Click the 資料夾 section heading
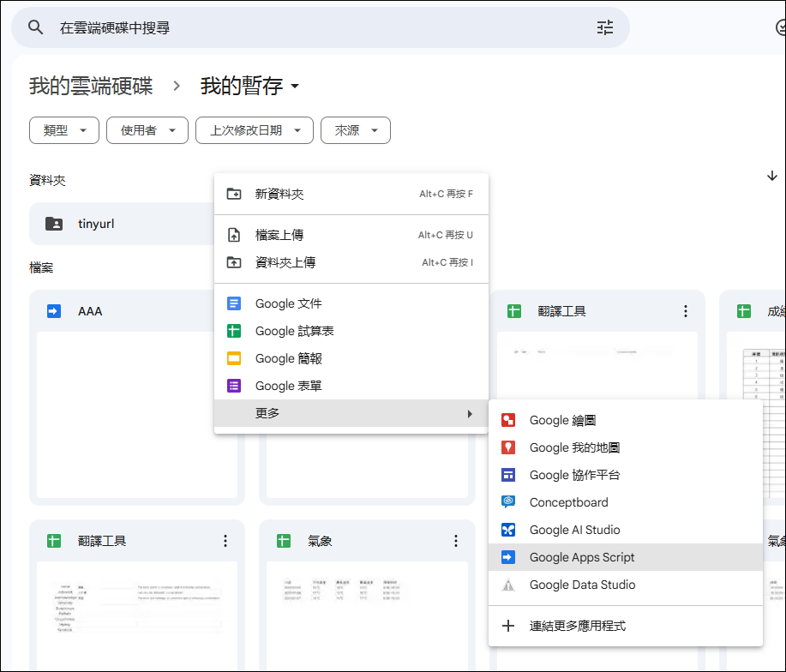Viewport: 786px width, 672px height. 47,180
